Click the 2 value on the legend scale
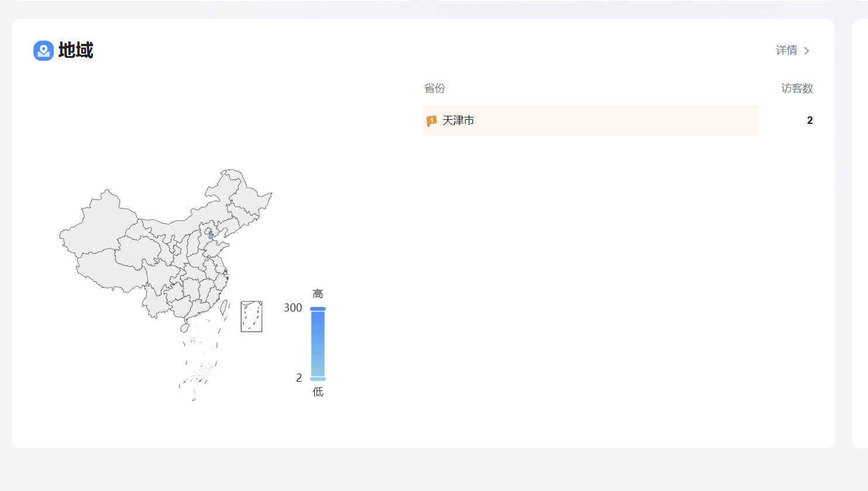 (x=298, y=378)
